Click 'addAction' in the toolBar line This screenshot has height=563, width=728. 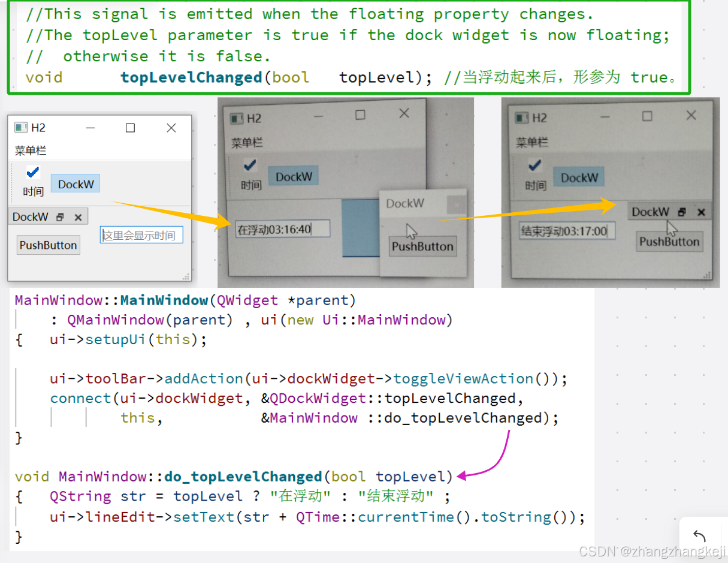tap(204, 378)
